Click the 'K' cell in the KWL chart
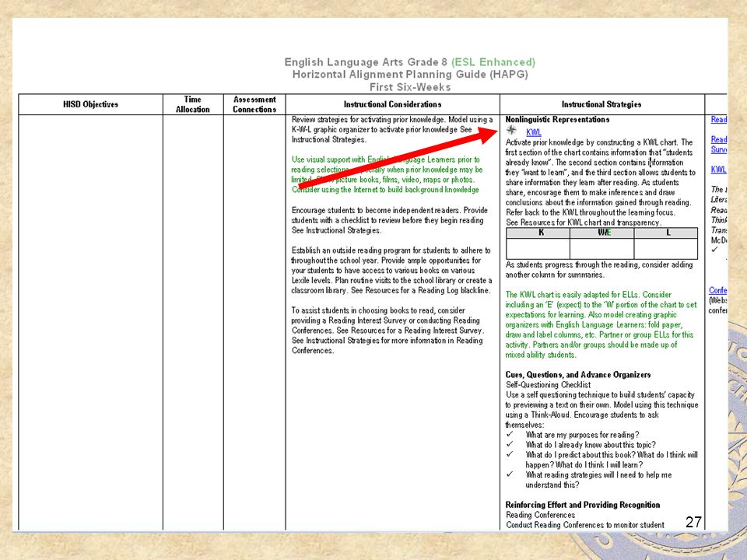Image resolution: width=747 pixels, height=560 pixels. 538,233
